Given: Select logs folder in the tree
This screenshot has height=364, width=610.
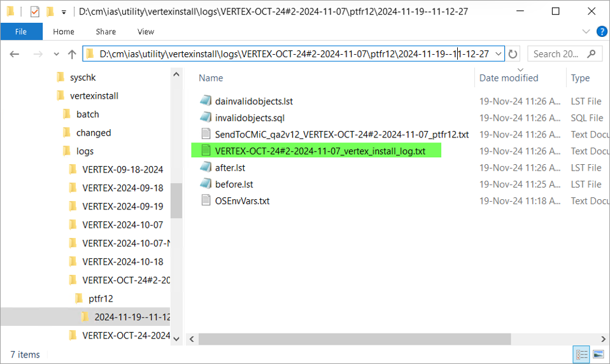Looking at the screenshot, I should 85,151.
